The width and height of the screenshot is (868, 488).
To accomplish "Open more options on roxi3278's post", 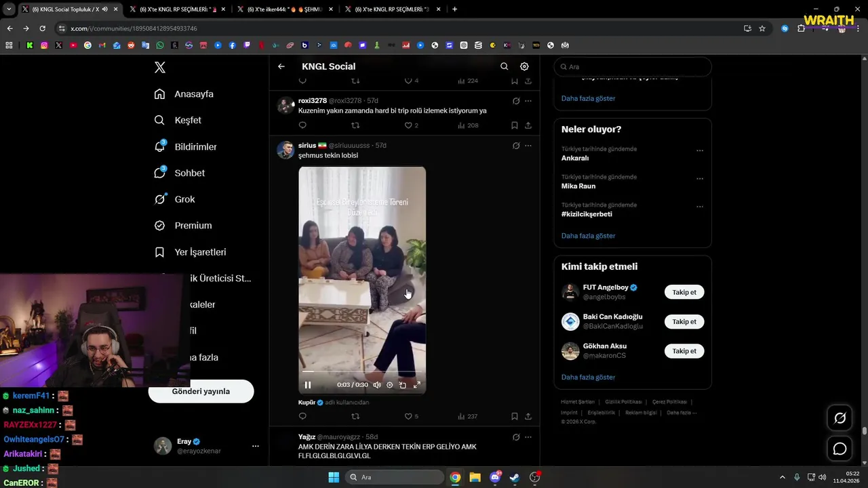I will [528, 101].
